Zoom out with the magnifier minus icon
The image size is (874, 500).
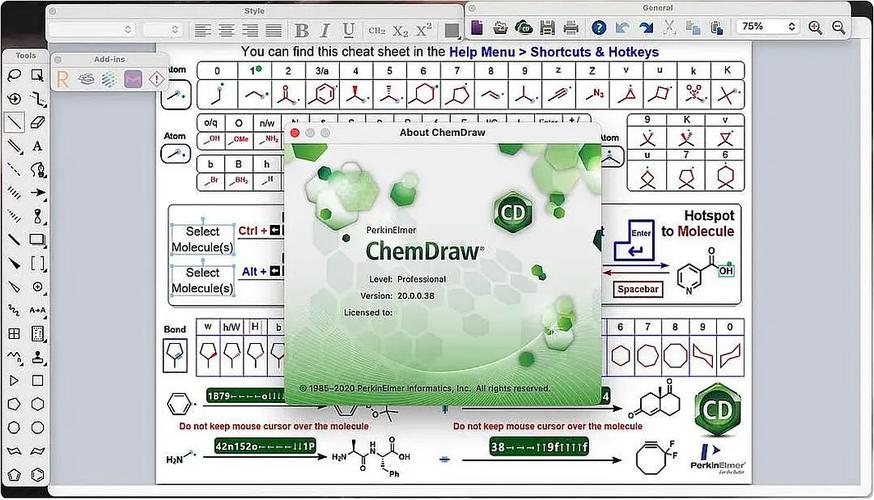pos(838,27)
